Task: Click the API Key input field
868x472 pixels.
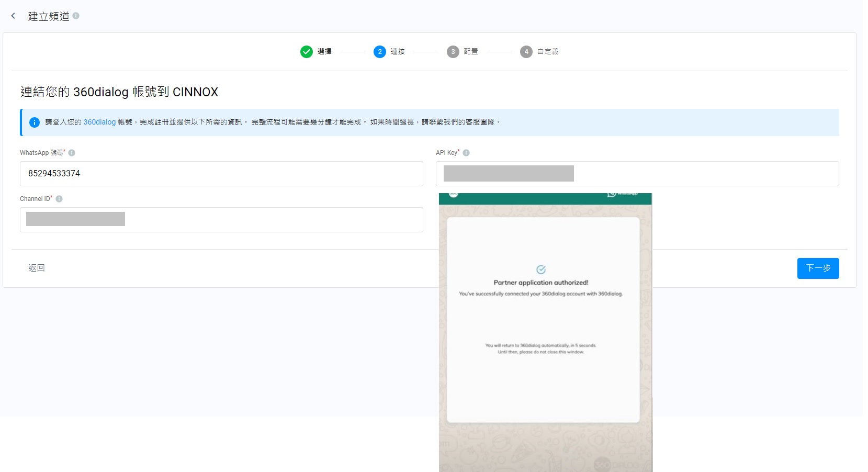Action: tap(637, 174)
